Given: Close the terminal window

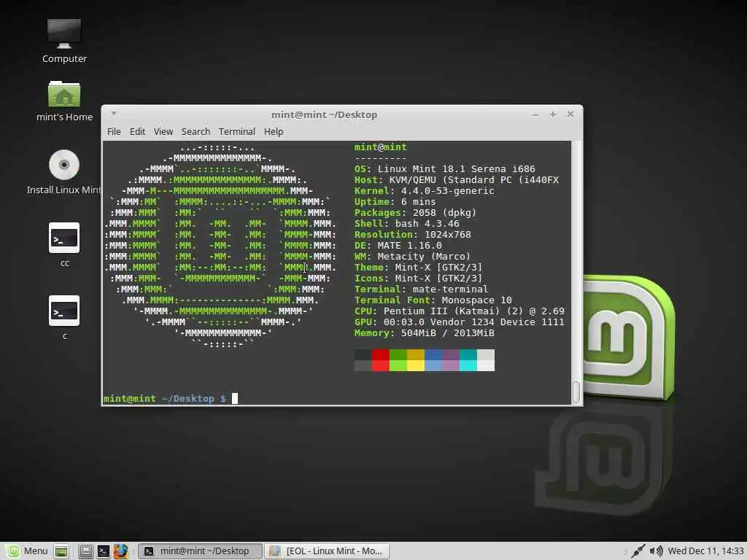Looking at the screenshot, I should 570,114.
